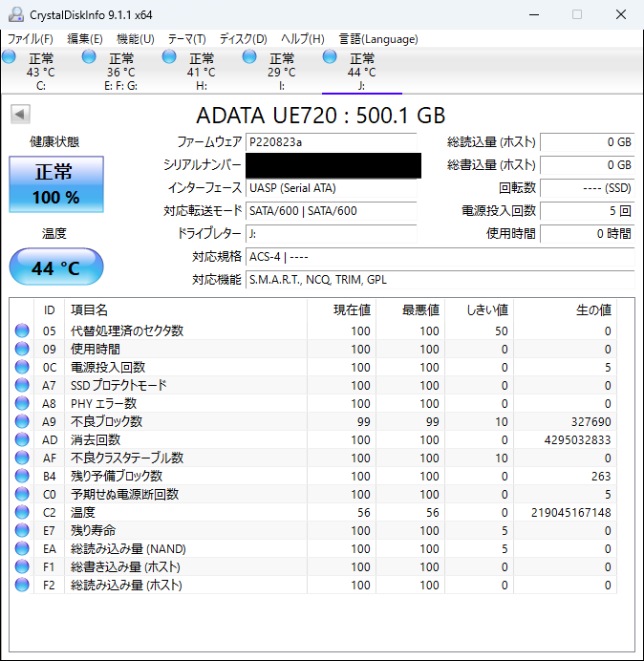The image size is (644, 661).
Task: Click the 使用時間 value 0 時間
Action: coord(587,233)
